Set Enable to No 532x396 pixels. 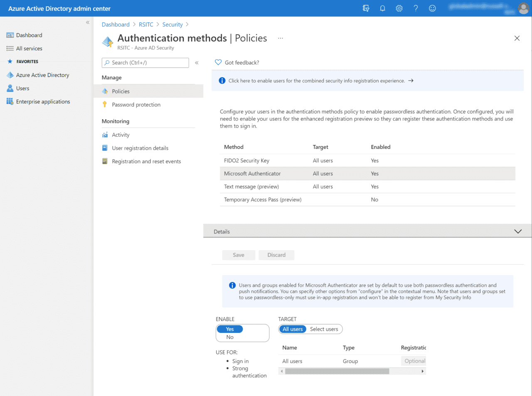click(x=230, y=337)
